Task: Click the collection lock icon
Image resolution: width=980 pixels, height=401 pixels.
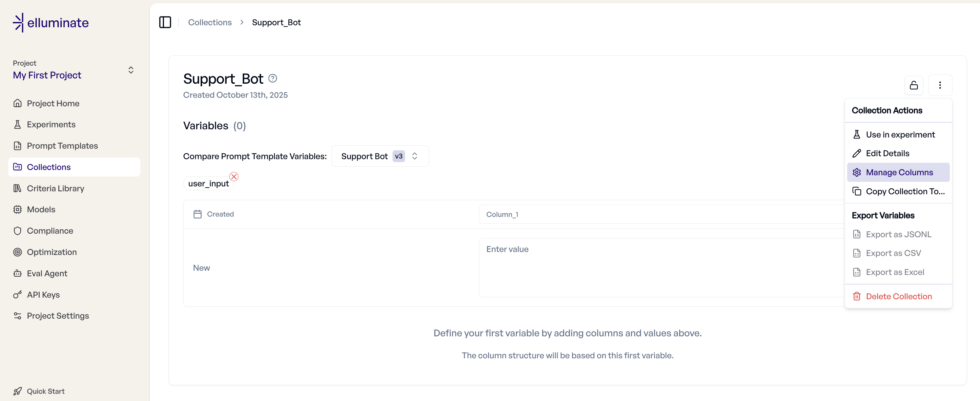Action: [x=913, y=85]
